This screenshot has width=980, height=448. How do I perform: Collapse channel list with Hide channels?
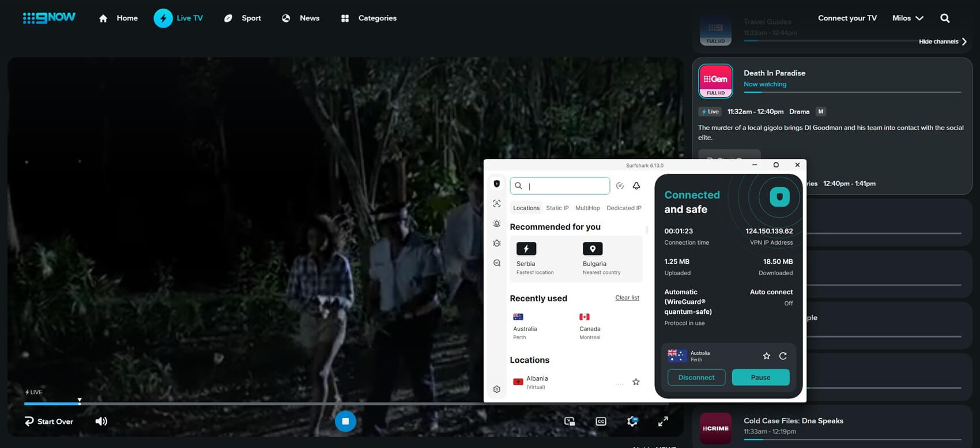point(943,41)
